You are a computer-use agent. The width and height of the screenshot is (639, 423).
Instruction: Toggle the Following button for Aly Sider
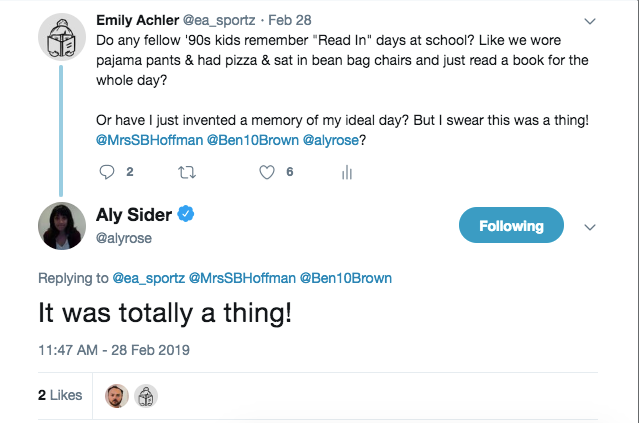point(511,225)
